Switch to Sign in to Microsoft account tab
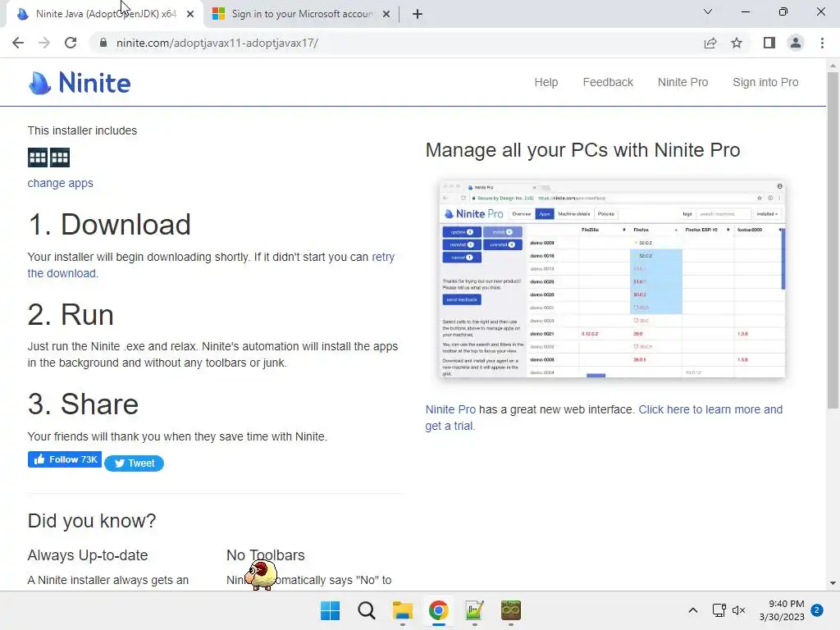The width and height of the screenshot is (840, 630). [x=302, y=14]
